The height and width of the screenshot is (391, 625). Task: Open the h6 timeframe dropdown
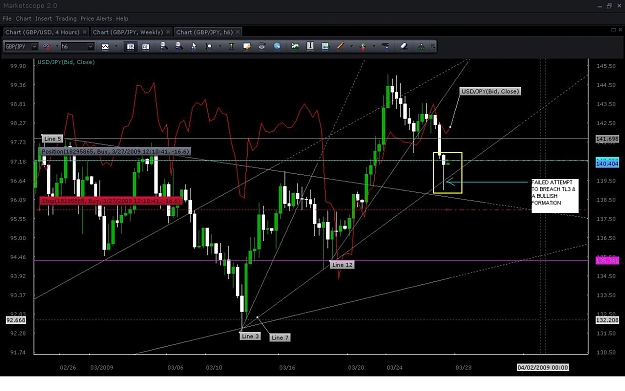coord(90,47)
